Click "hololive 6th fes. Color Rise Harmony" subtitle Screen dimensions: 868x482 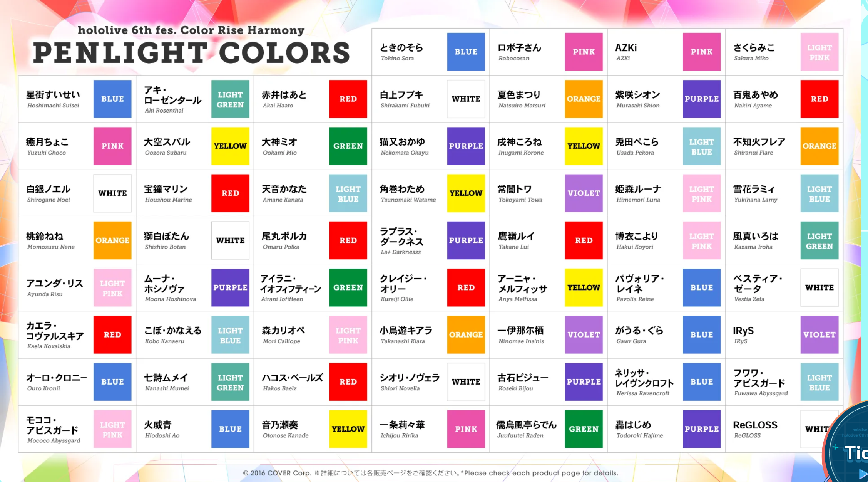[191, 30]
